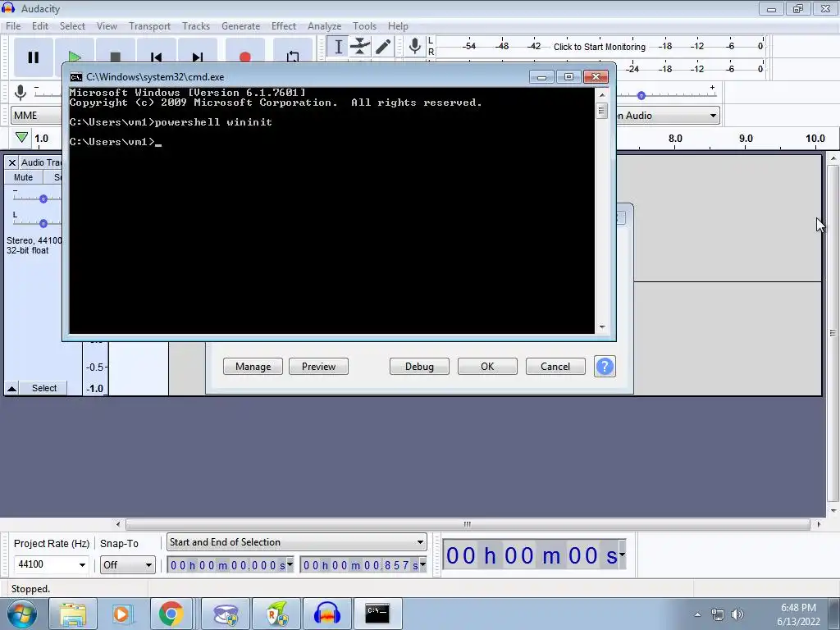Select the Draw pencil tool

coord(382,47)
